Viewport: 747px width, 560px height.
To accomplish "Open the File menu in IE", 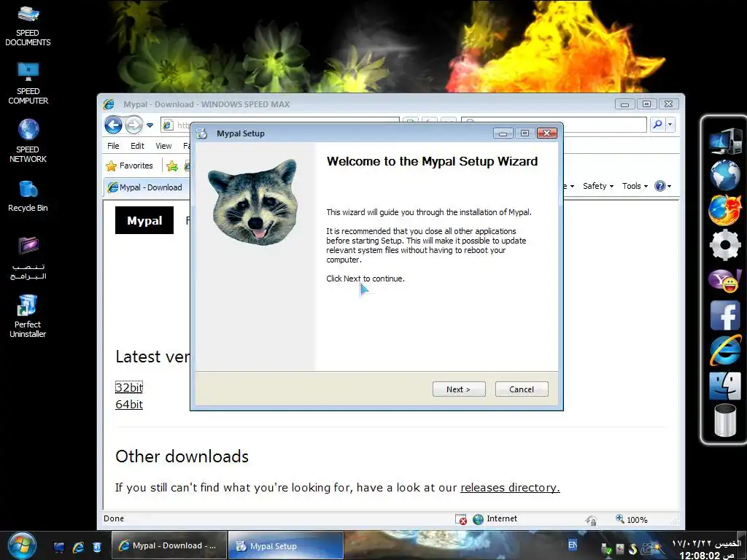I will pyautogui.click(x=113, y=146).
